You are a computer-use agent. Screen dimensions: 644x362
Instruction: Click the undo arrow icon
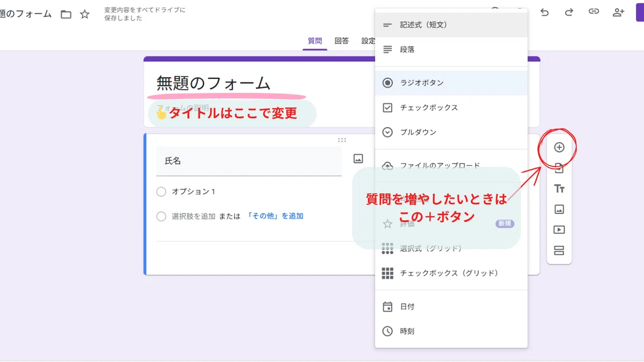tap(545, 12)
